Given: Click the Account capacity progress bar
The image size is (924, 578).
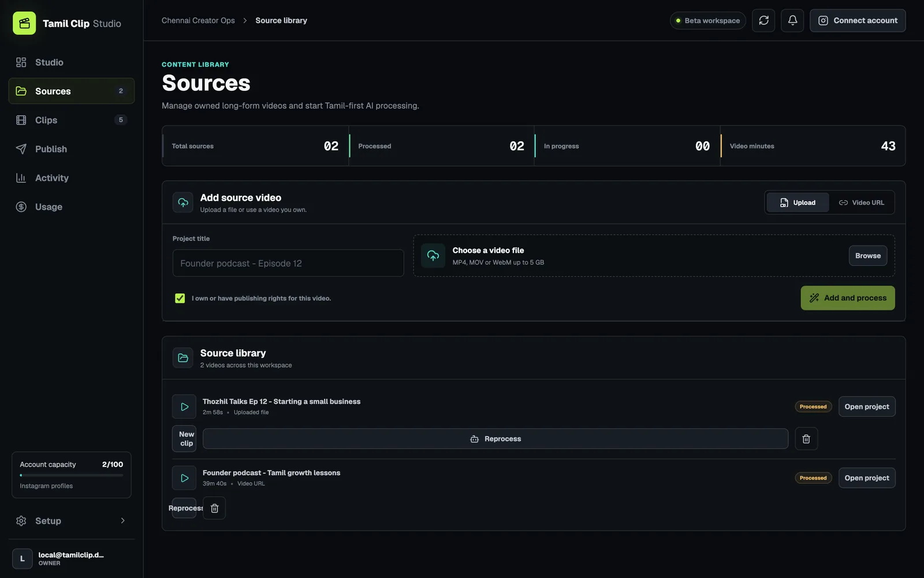Looking at the screenshot, I should pyautogui.click(x=72, y=475).
